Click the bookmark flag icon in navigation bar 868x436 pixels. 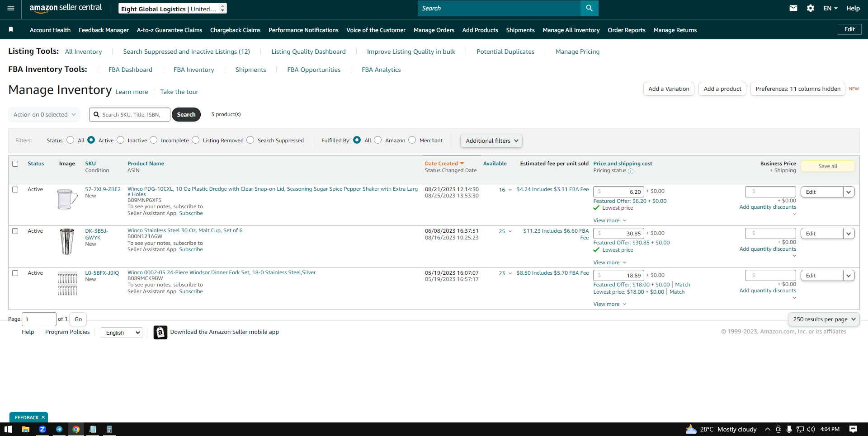click(11, 29)
